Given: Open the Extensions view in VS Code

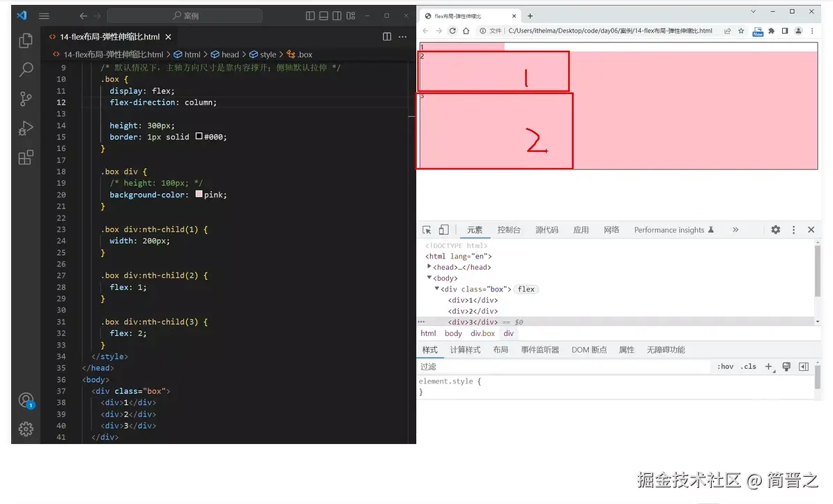Looking at the screenshot, I should [26, 158].
